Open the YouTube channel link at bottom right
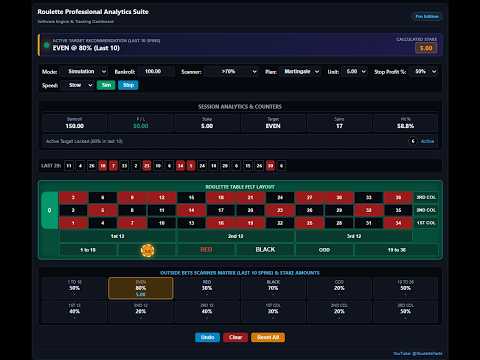 pyautogui.click(x=418, y=353)
